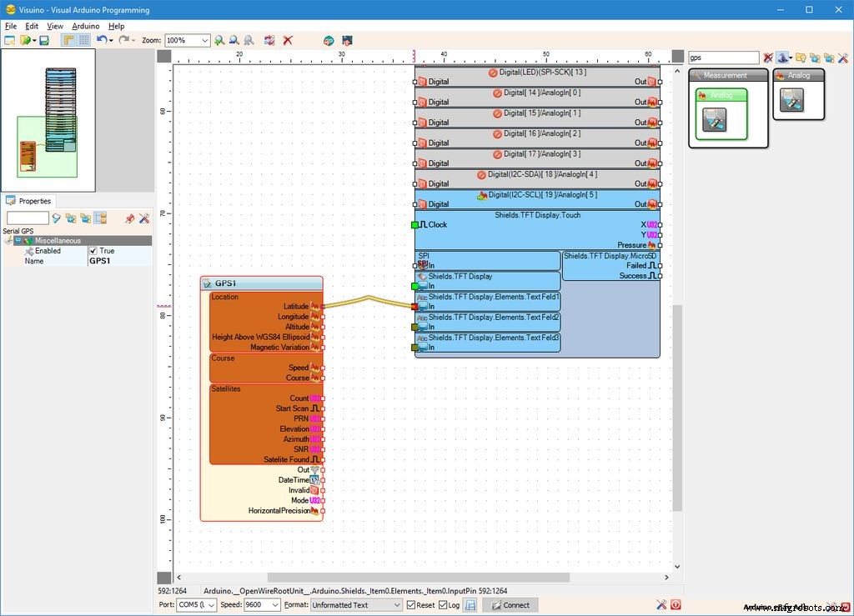Toggle the Log checkbox
Image resolution: width=854 pixels, height=616 pixels.
pos(443,605)
